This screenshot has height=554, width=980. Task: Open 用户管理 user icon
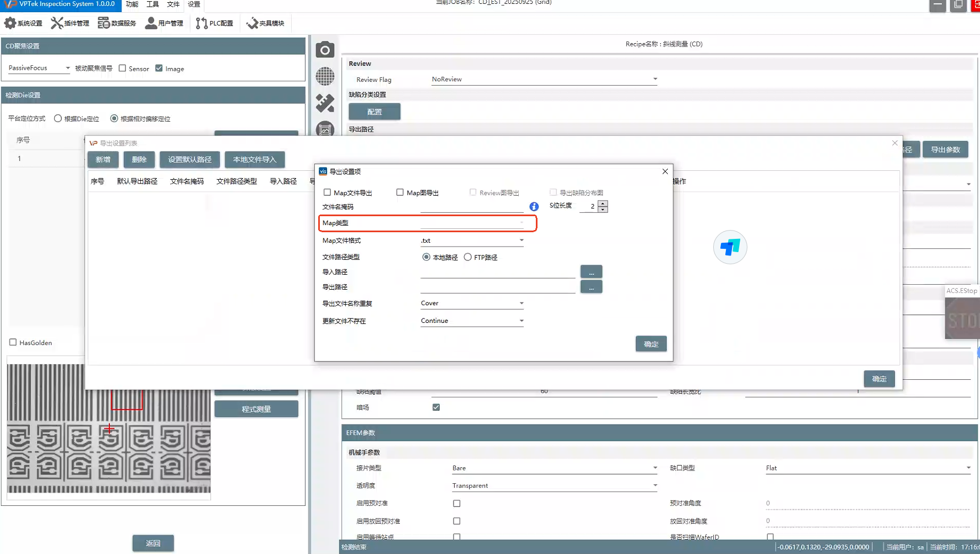(151, 23)
